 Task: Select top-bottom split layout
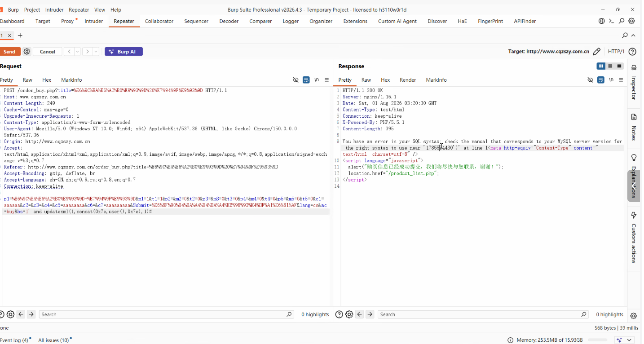[x=610, y=66]
